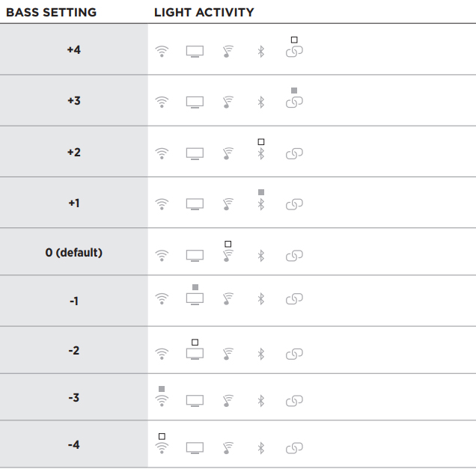Image resolution: width=476 pixels, height=469 pixels.
Task: Click the gray light square in the +3 row
Action: coord(294,91)
